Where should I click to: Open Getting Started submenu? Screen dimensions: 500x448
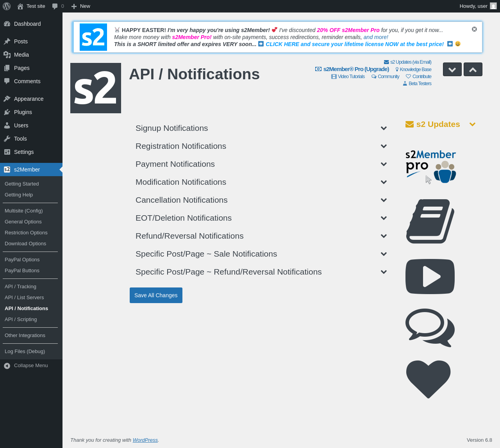coord(31,184)
